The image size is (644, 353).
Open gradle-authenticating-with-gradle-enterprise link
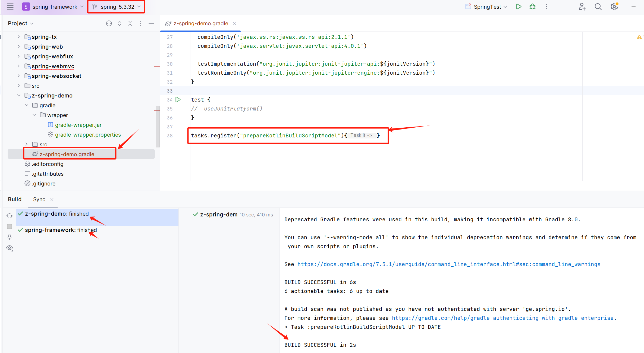[502, 318]
